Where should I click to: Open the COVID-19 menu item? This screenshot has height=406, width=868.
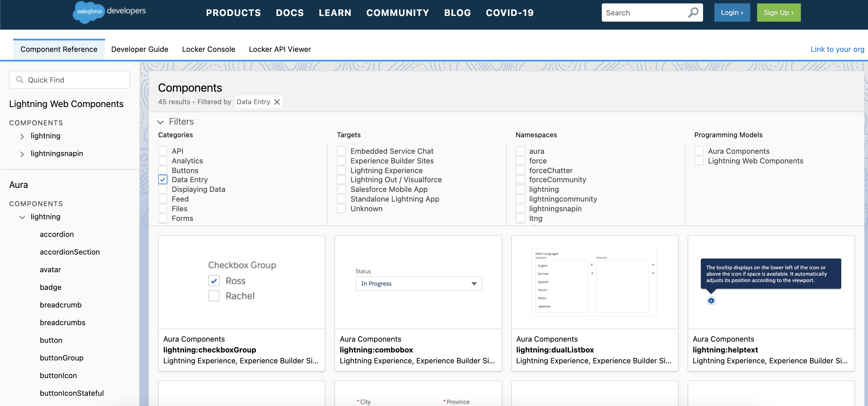coord(510,13)
